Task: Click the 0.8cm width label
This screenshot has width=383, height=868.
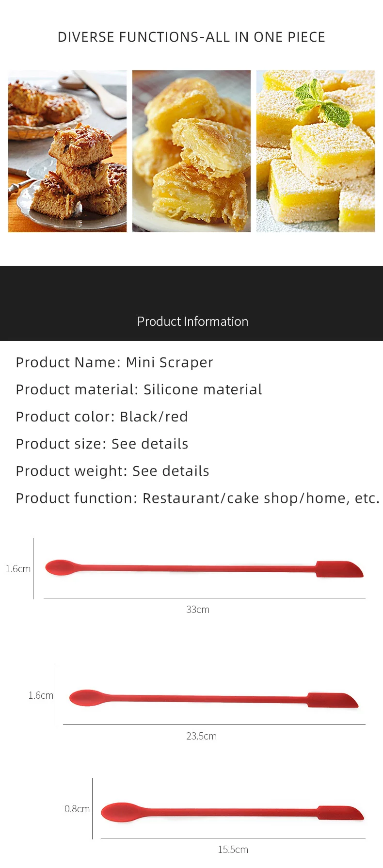Action: (x=77, y=809)
